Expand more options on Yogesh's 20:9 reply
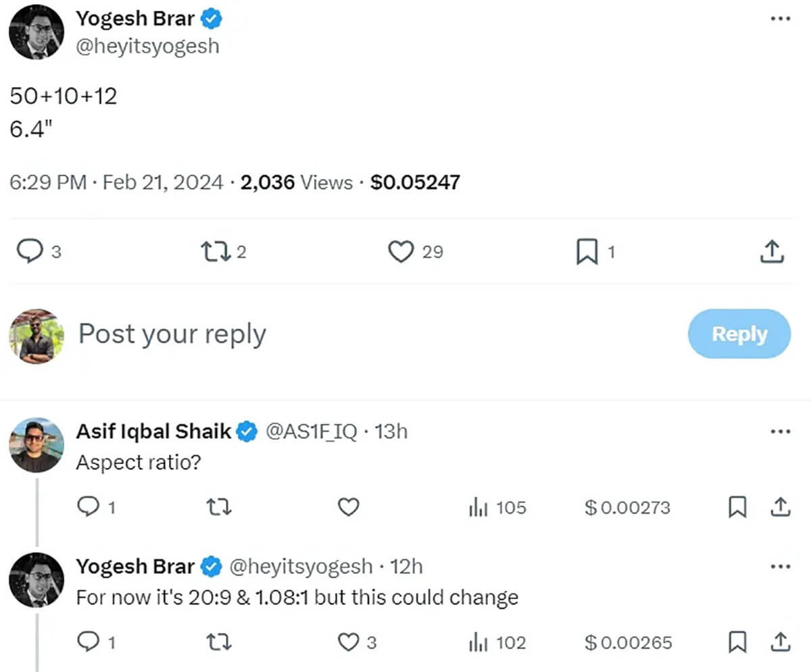This screenshot has height=672, width=811. pyautogui.click(x=780, y=566)
